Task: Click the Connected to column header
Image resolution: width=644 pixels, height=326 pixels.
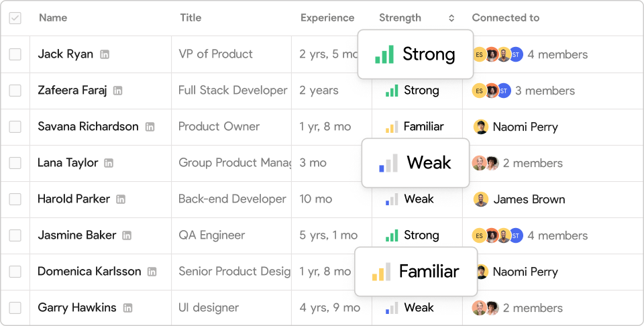Action: tap(505, 18)
